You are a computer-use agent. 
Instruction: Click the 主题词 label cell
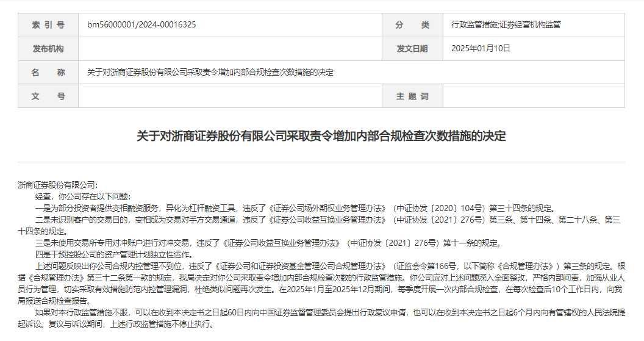412,96
